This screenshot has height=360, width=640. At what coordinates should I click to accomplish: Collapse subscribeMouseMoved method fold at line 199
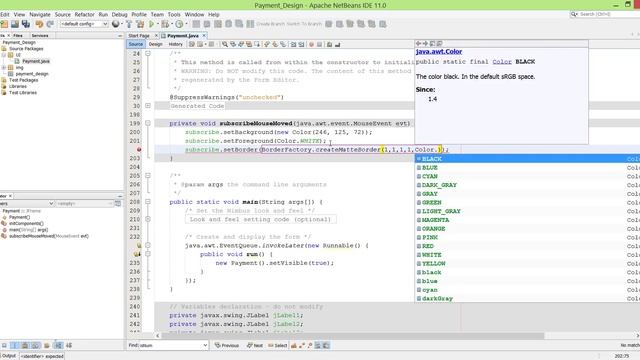(x=148, y=123)
